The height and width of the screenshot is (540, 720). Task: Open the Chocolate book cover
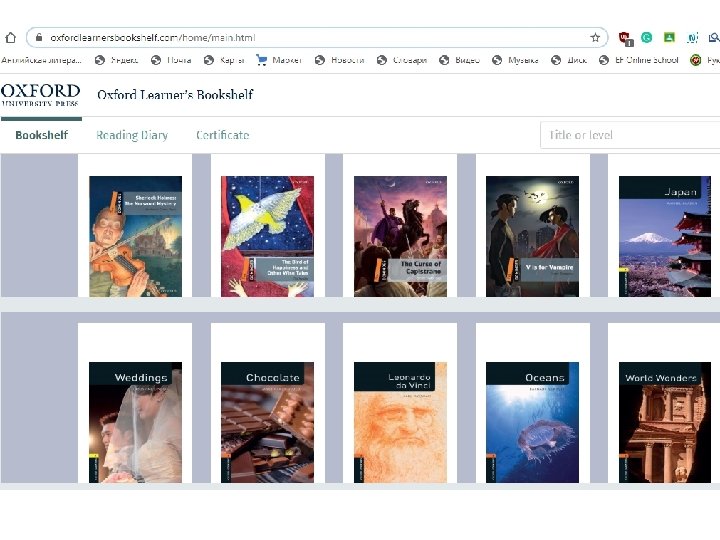[267, 422]
